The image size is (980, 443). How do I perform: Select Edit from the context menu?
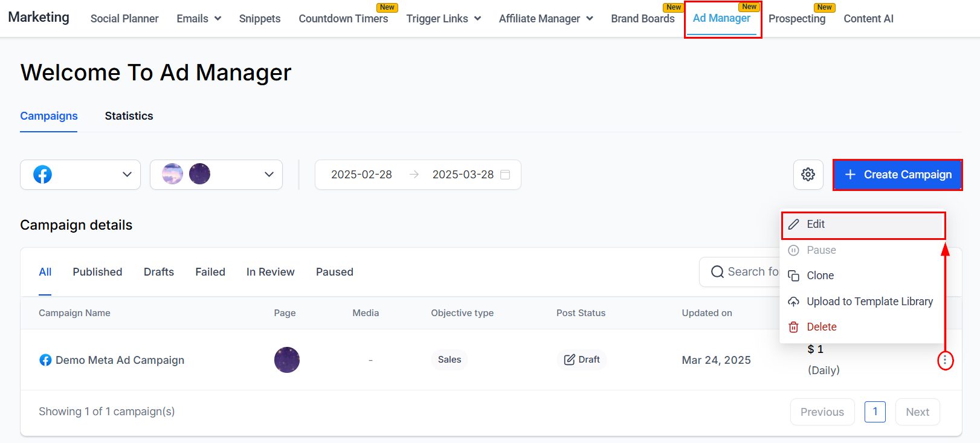pyautogui.click(x=816, y=224)
